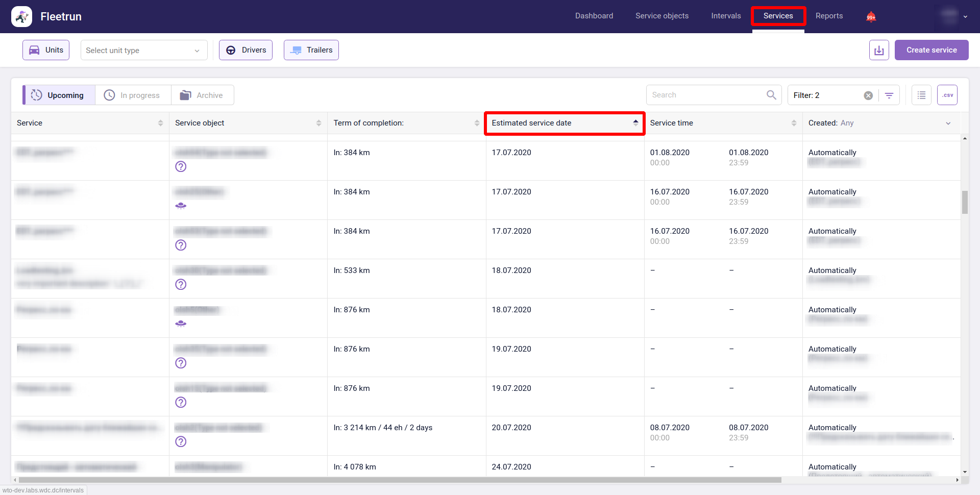Toggle the Units filter button

tap(46, 50)
